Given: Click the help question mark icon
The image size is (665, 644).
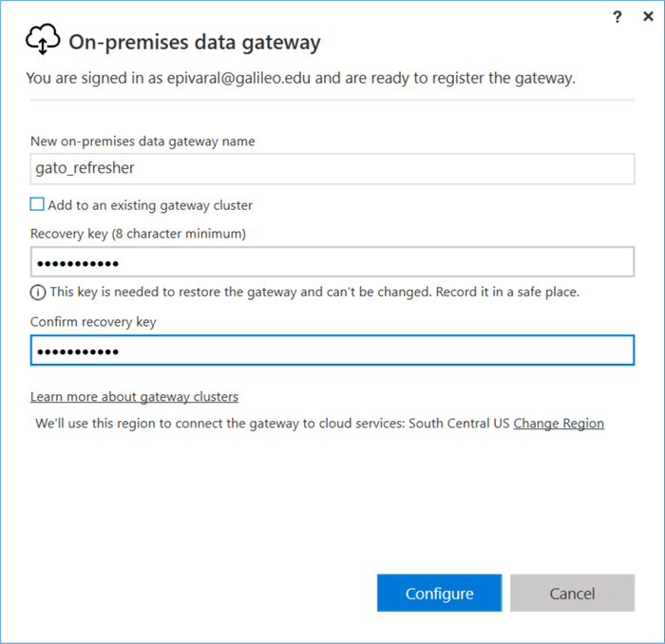Looking at the screenshot, I should coord(617,16).
